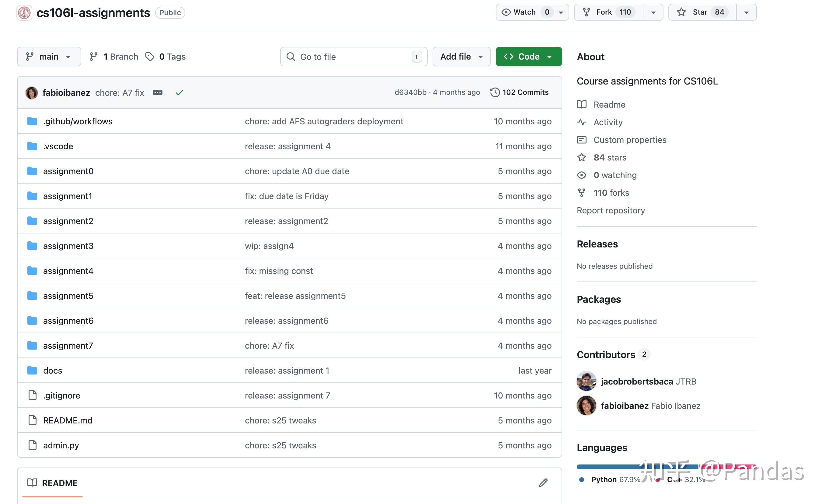825x504 pixels.
Task: Click the repository owner avatar logo
Action: 24,13
